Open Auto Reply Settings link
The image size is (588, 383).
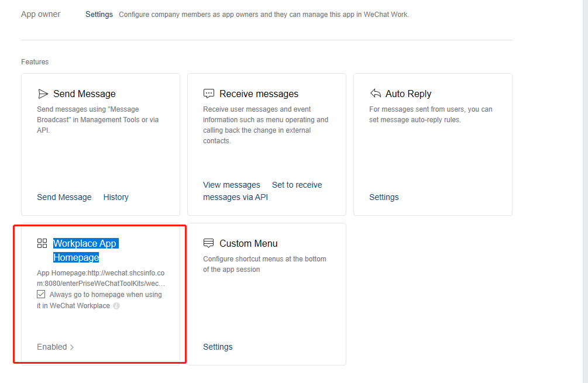384,197
